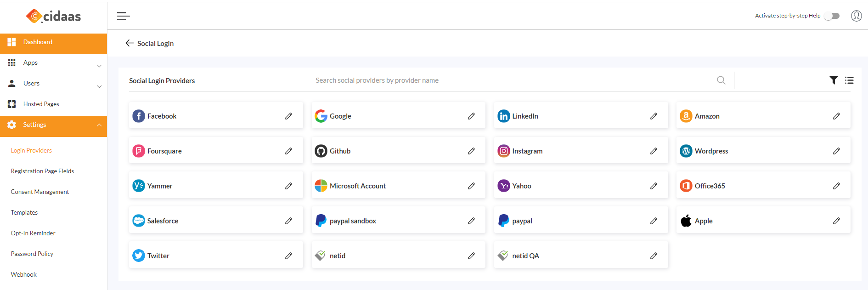Open the user profile avatar icon
The image size is (868, 290).
point(856,16)
